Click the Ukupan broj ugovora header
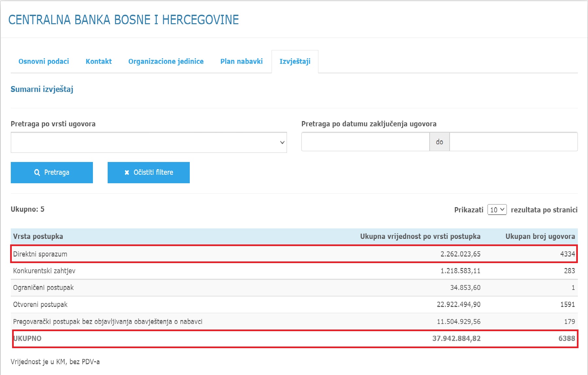The image size is (588, 375). (540, 236)
